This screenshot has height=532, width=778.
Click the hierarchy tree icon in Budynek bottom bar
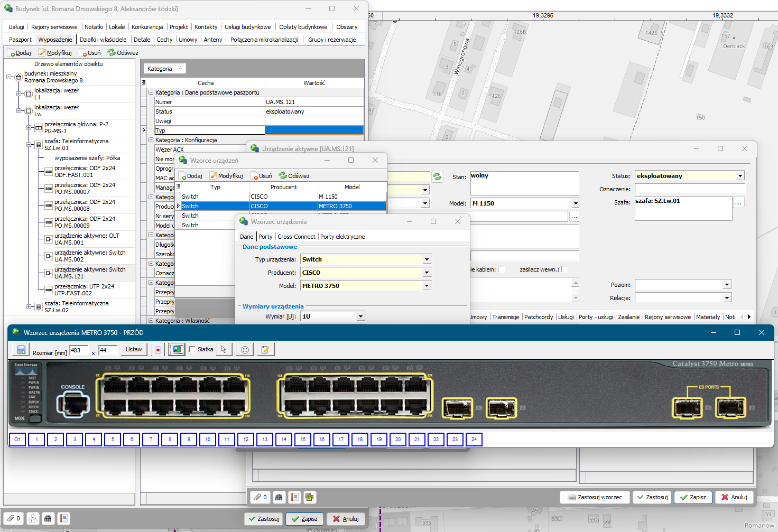coord(33,518)
